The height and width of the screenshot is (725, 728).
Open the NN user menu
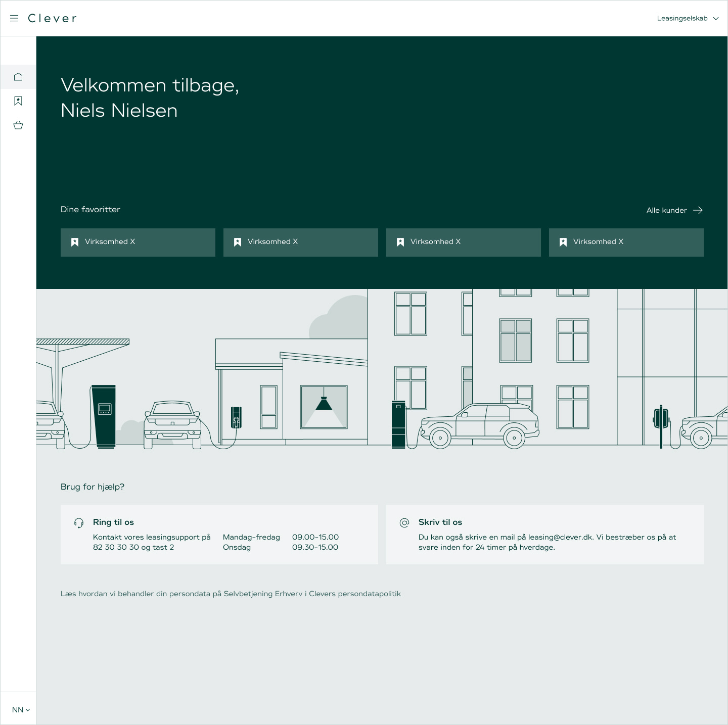coord(21,710)
